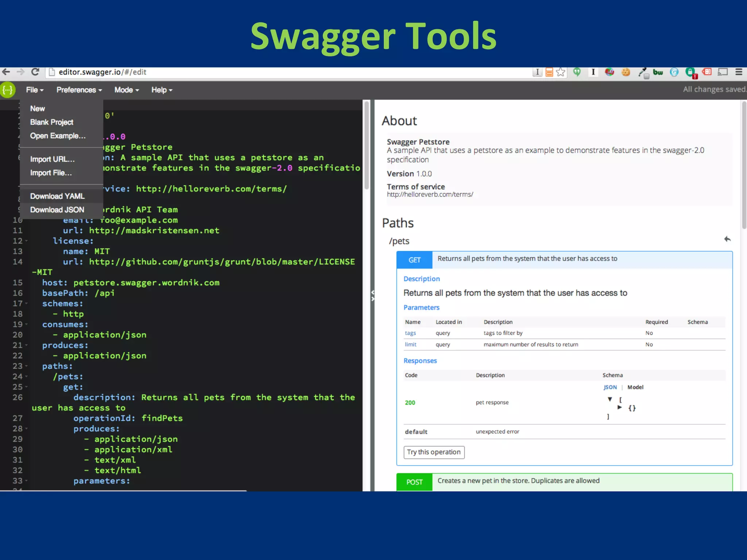Open the cookie extension icon
747x560 pixels.
click(626, 72)
